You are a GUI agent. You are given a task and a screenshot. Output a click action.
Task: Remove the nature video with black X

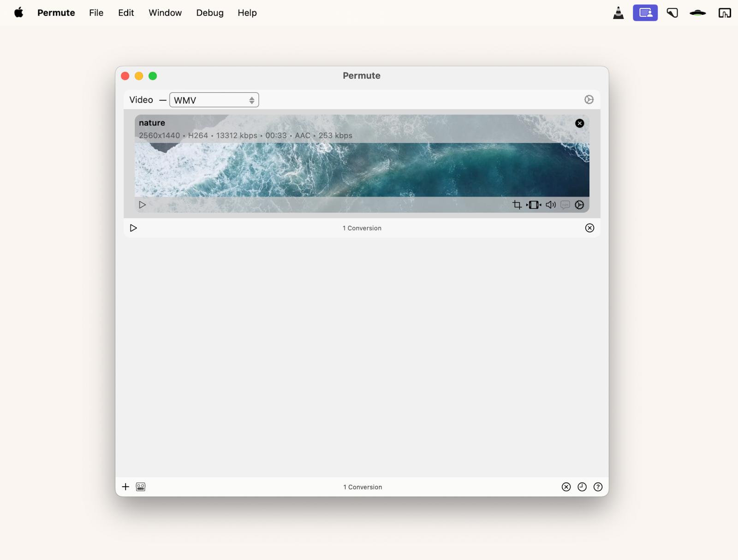(x=580, y=123)
